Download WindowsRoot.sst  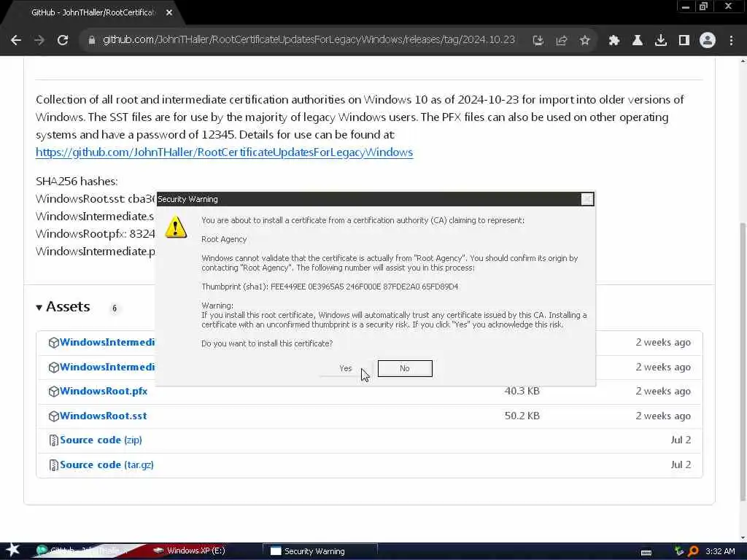pos(104,416)
